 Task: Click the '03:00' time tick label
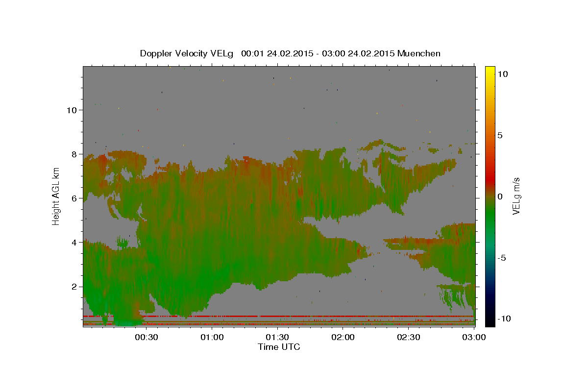474,338
